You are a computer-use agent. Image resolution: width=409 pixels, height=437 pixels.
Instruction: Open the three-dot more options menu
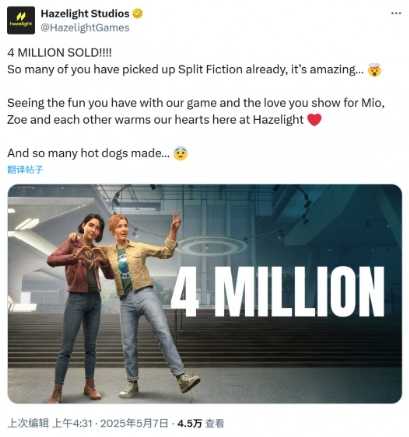pyautogui.click(x=396, y=13)
